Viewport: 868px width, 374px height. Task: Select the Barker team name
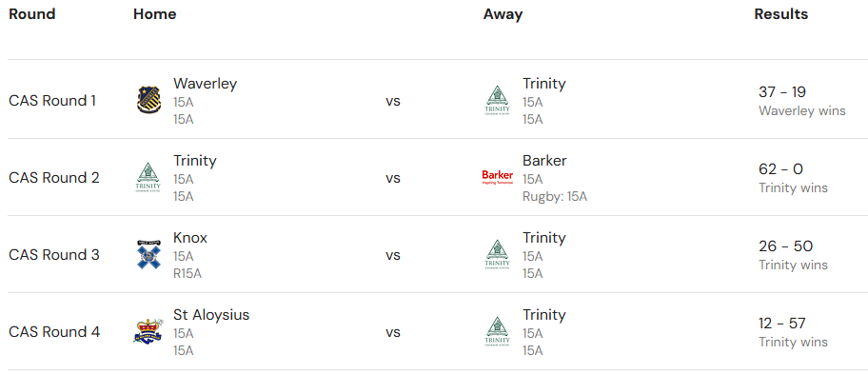click(544, 161)
